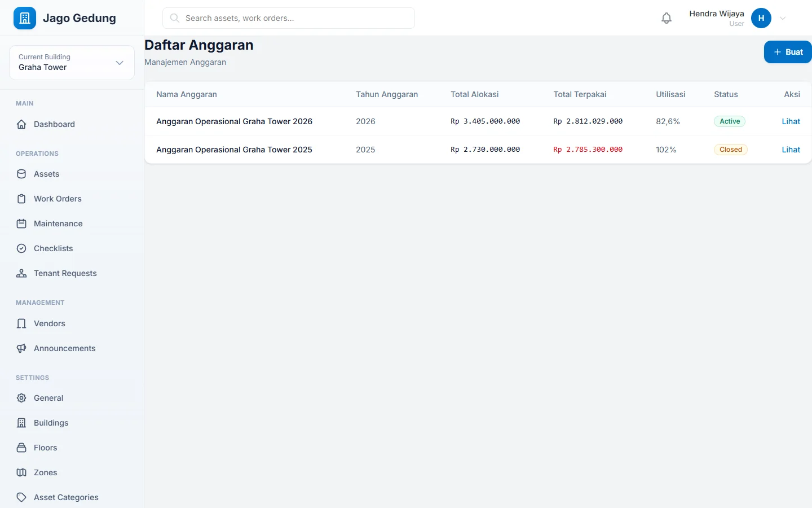Navigate to Tenant Requests

(72, 273)
